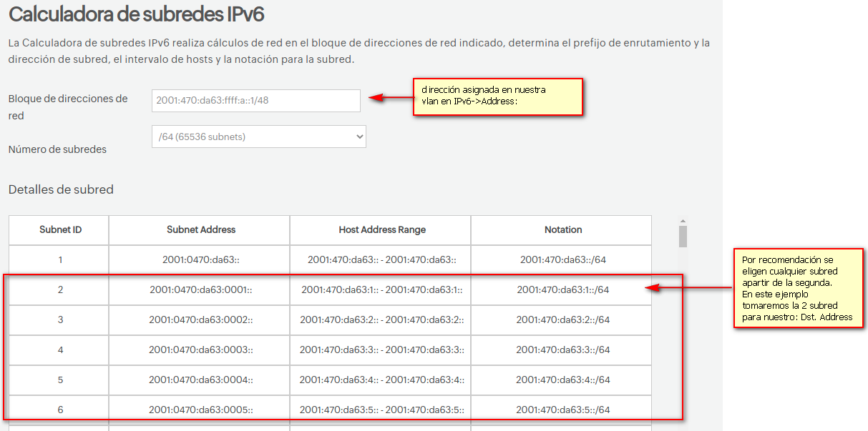Click subnet address 2001:0470:da63:0003::
Image resolution: width=868 pixels, height=431 pixels.
click(201, 350)
